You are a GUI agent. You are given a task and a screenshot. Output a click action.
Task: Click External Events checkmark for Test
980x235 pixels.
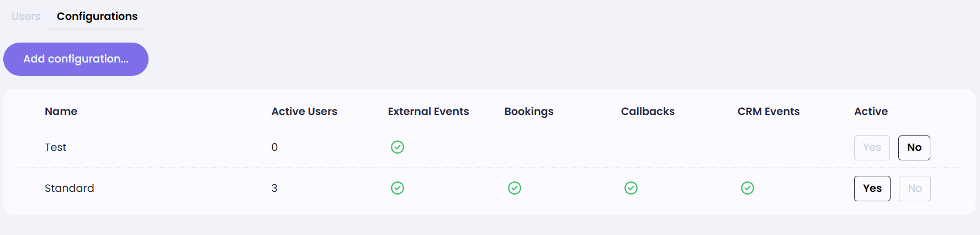point(398,147)
